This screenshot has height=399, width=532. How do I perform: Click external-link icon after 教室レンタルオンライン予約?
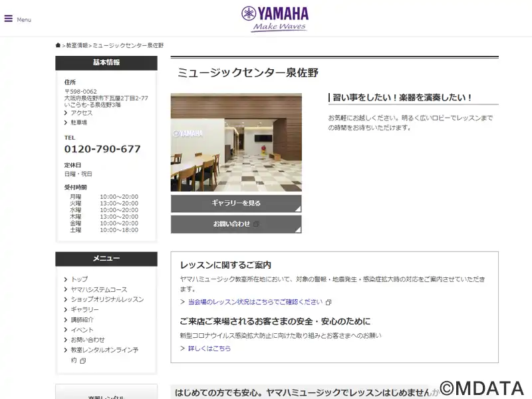click(x=82, y=361)
